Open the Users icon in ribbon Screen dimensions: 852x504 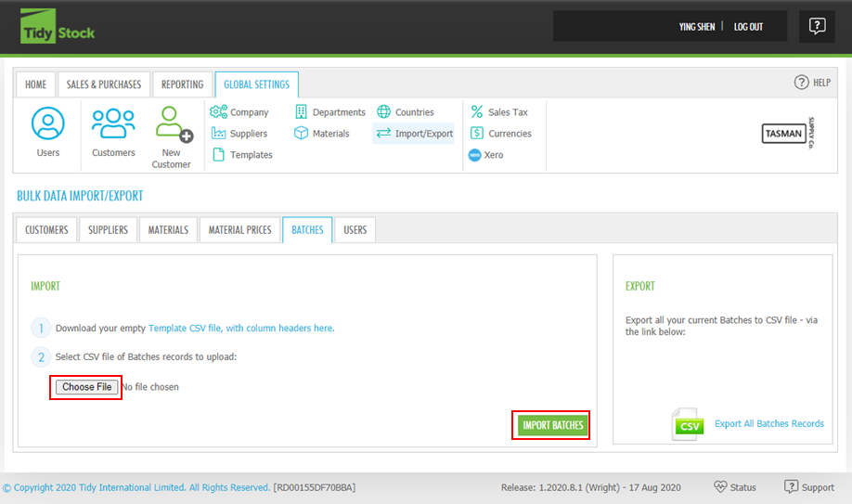click(x=47, y=124)
